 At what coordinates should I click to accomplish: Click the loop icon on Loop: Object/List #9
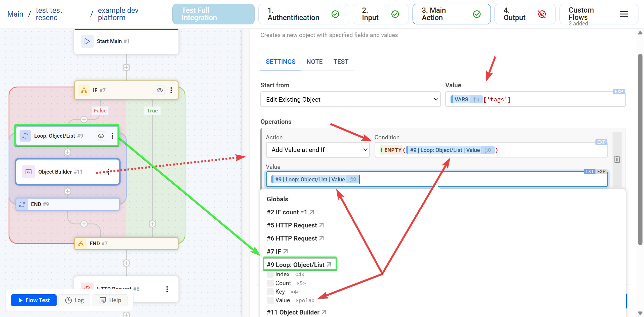click(x=25, y=136)
